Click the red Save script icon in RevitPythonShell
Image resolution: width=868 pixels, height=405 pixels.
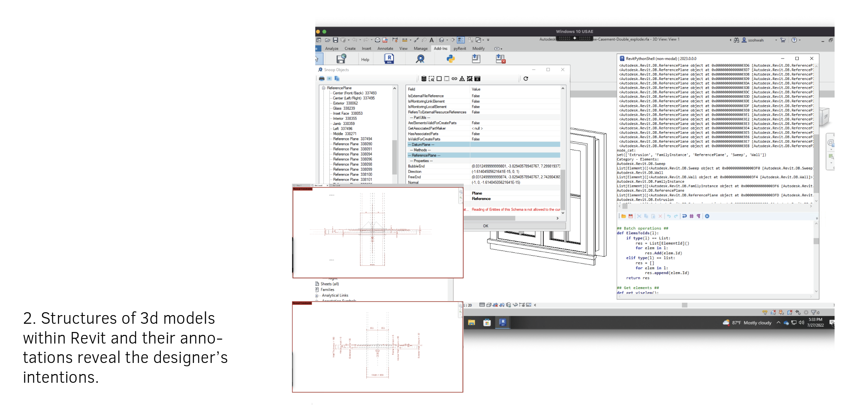[x=630, y=216]
